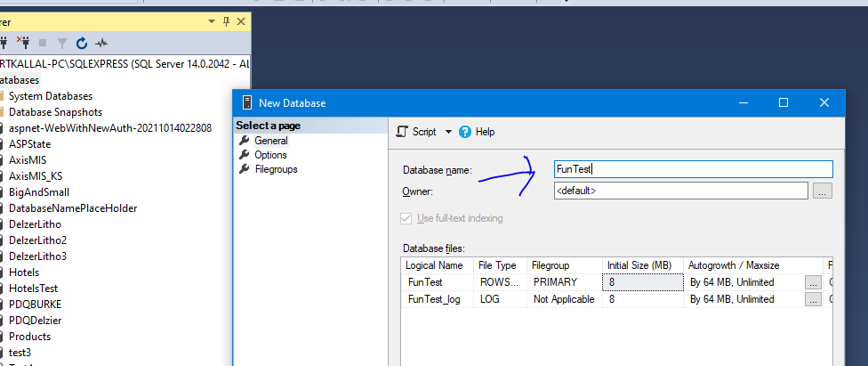Select the Products database
The height and width of the screenshot is (366, 868).
coord(29,337)
